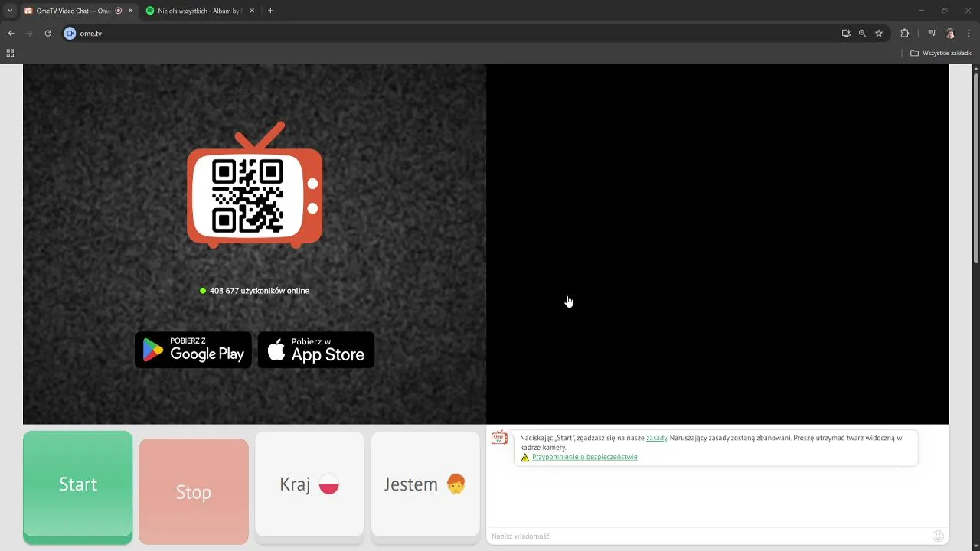Image resolution: width=980 pixels, height=551 pixels.
Task: Go forward to the next page
Action: click(29, 34)
